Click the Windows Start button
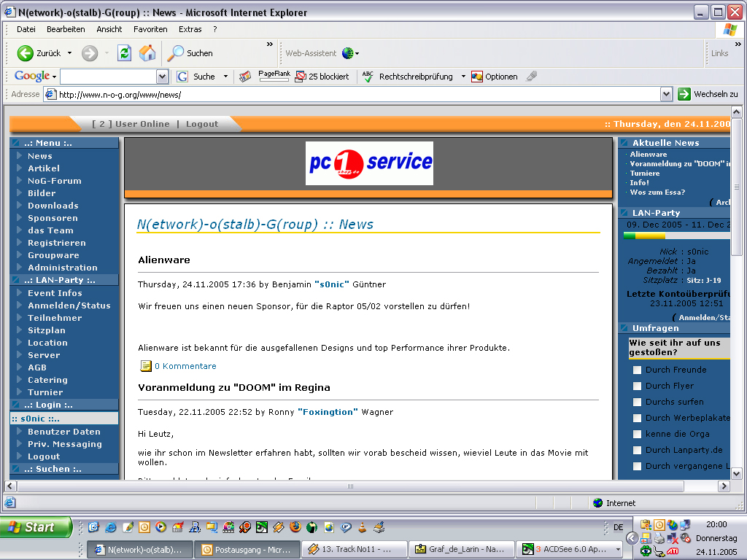 [35, 527]
